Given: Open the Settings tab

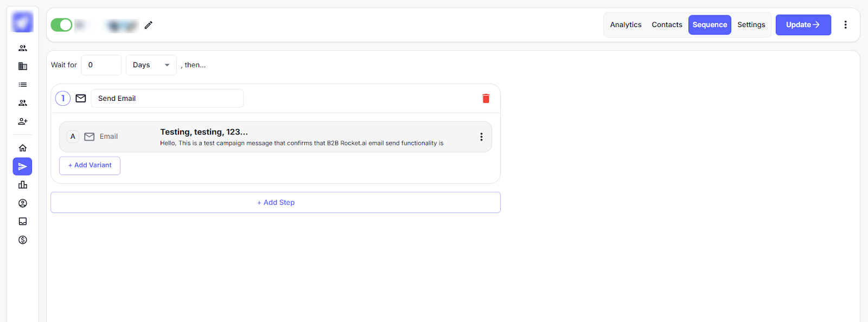Looking at the screenshot, I should point(751,25).
